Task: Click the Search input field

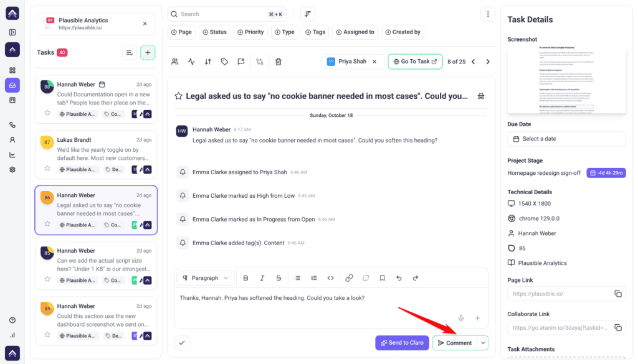Action: (227, 14)
